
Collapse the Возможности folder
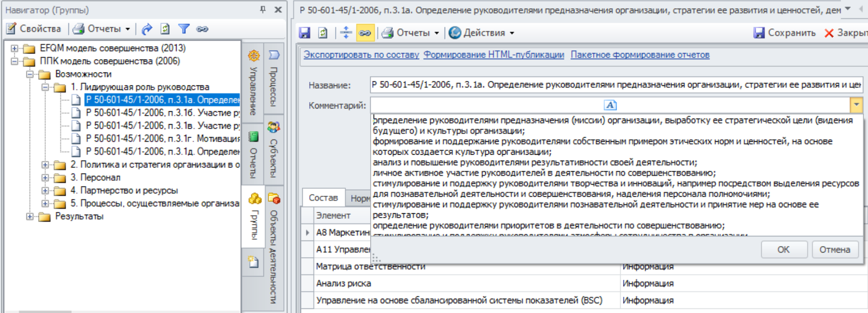(x=30, y=74)
